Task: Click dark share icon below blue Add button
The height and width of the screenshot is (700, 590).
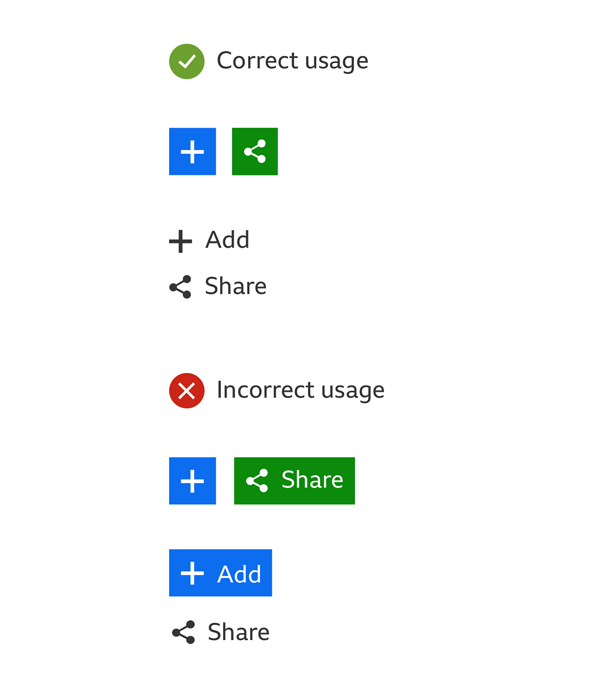Action: click(x=183, y=632)
